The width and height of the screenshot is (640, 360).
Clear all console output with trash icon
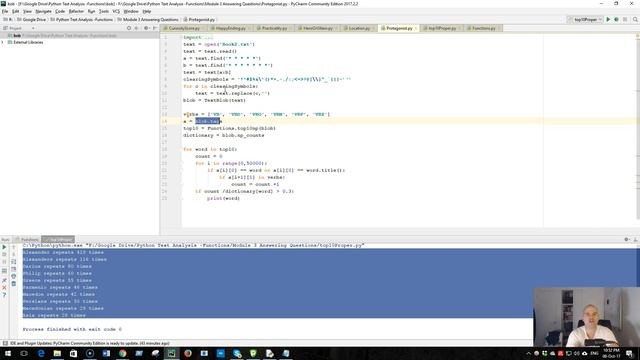click(13, 284)
